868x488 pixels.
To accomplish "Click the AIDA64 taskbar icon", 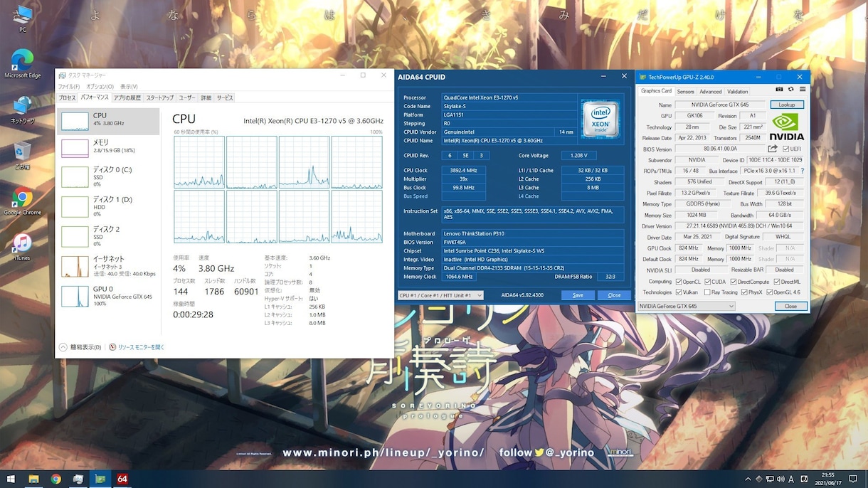I will (122, 479).
